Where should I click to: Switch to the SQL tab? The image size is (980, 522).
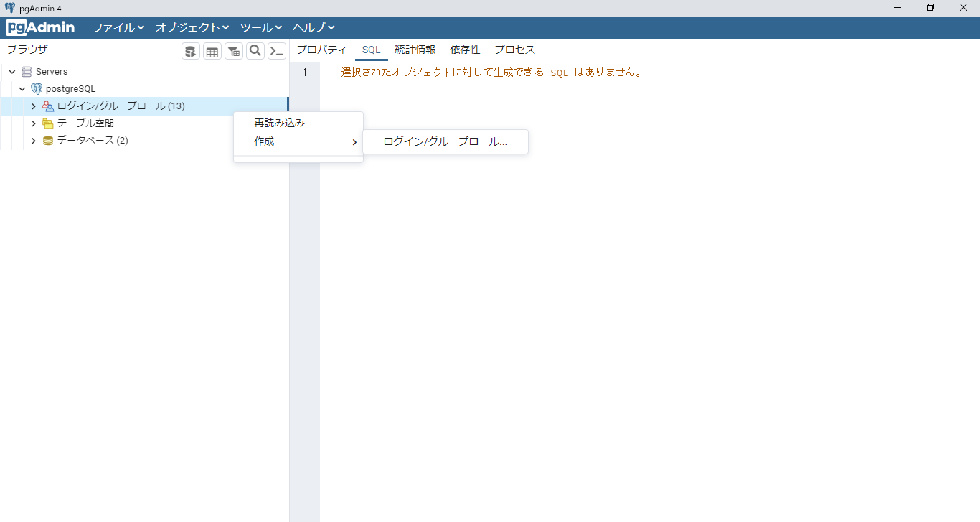371,50
